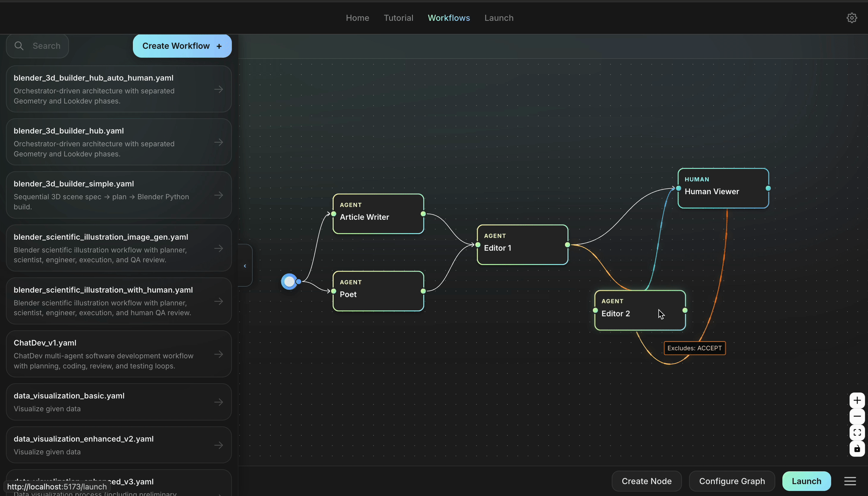Focus the workflow Search field
Screen dimensions: 868x496
point(46,46)
